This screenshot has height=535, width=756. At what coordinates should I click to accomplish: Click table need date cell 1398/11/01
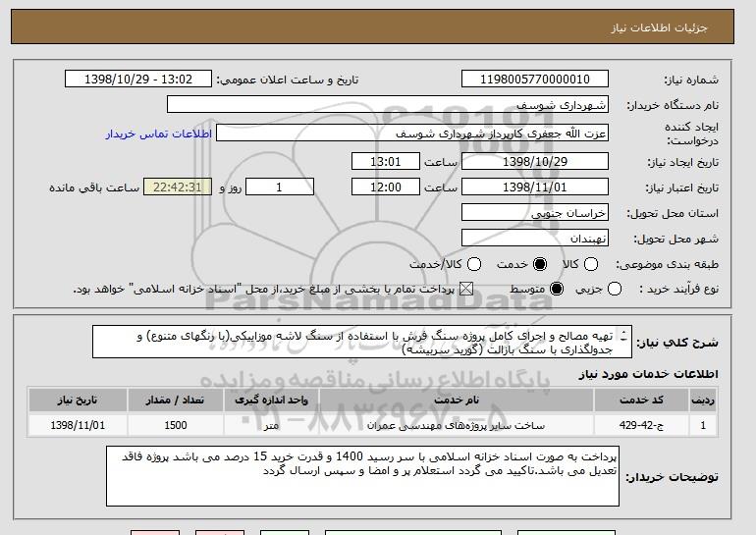pyautogui.click(x=78, y=426)
